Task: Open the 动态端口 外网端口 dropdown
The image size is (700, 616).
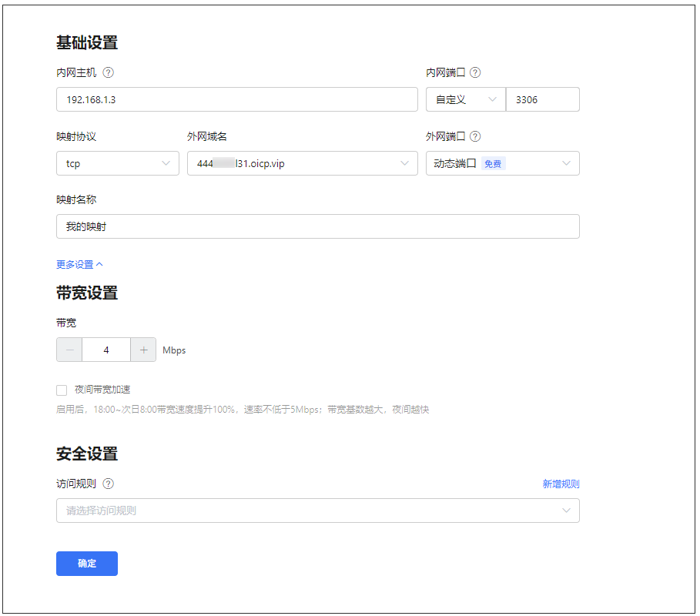Action: pos(502,163)
